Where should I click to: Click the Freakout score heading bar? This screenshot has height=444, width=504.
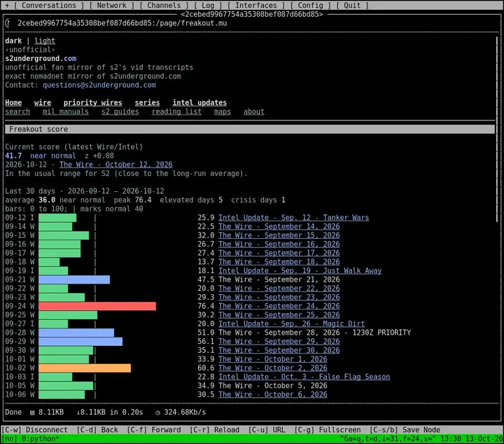point(250,130)
